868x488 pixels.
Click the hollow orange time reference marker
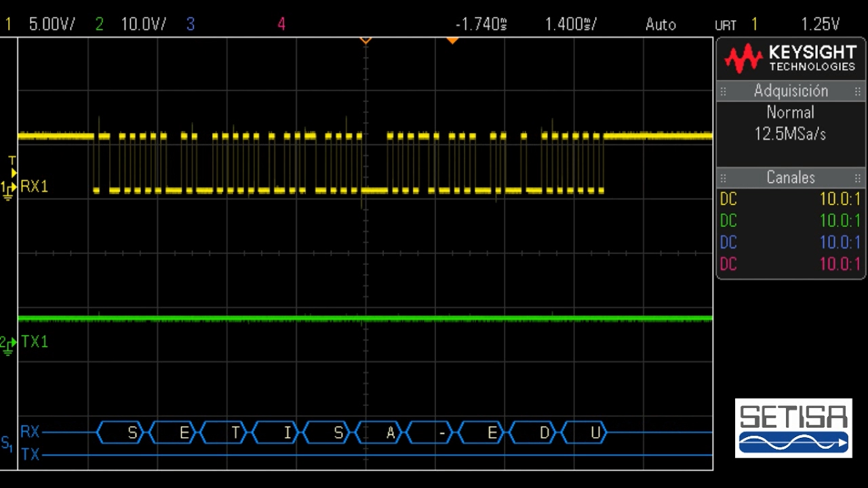(x=366, y=41)
